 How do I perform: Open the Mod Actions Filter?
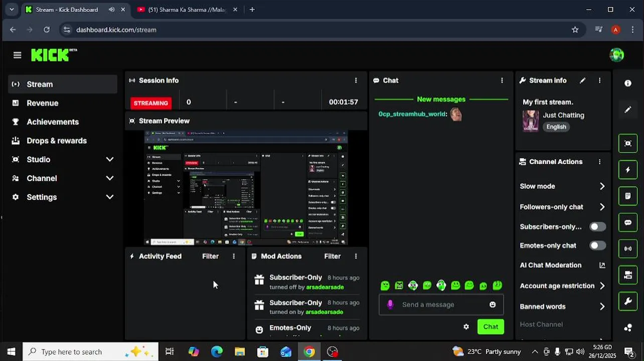click(x=333, y=256)
